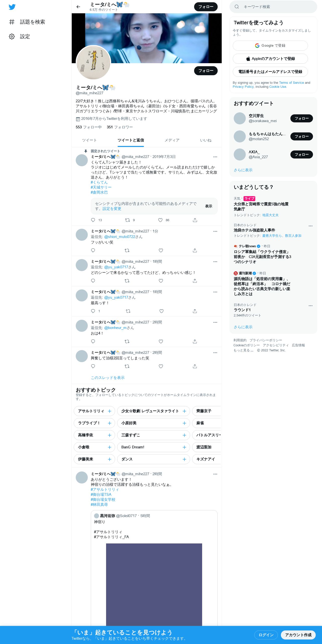Follow 空川芽生 from suggestions
Image resolution: width=322 pixels, height=644 pixels.
(x=301, y=118)
